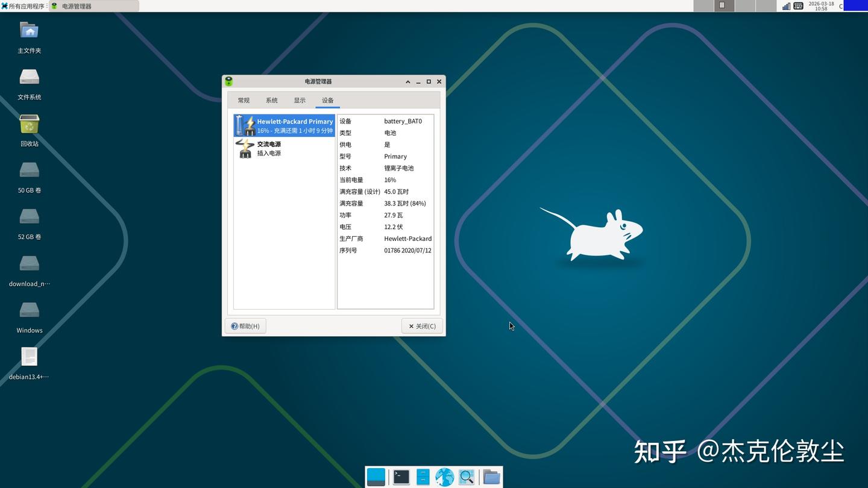Open the file manager cabinet icon in dock
This screenshot has width=868, height=488.
pyautogui.click(x=423, y=477)
